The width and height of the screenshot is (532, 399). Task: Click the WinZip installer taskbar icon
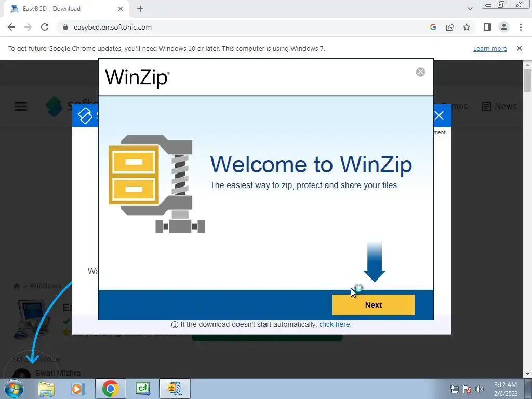point(175,389)
